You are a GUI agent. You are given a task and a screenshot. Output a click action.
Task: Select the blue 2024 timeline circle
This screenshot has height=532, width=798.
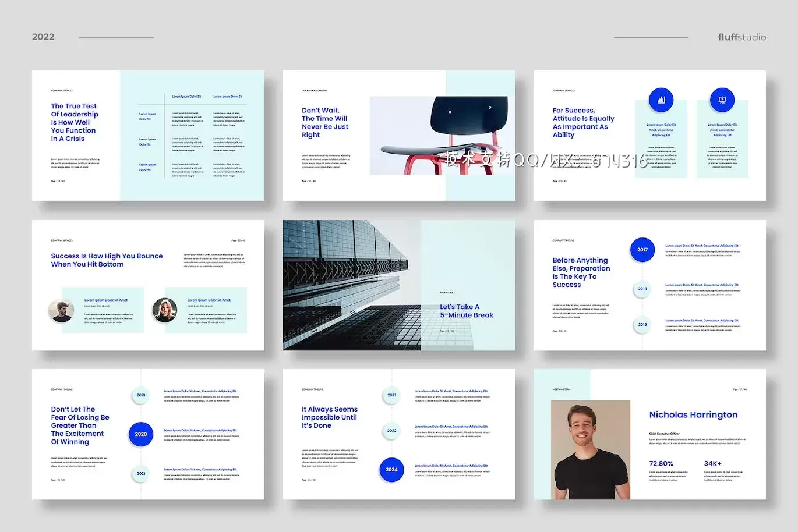click(x=391, y=470)
